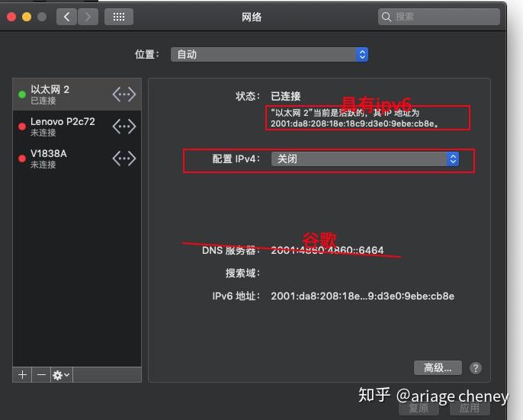Viewport: 523px width, 420px height.
Task: Click the help question mark button
Action: [476, 368]
